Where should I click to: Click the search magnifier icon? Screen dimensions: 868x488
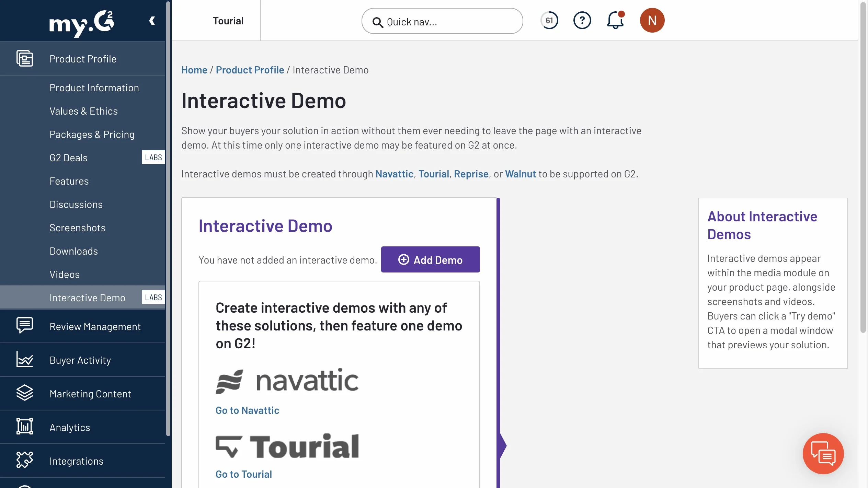click(378, 22)
